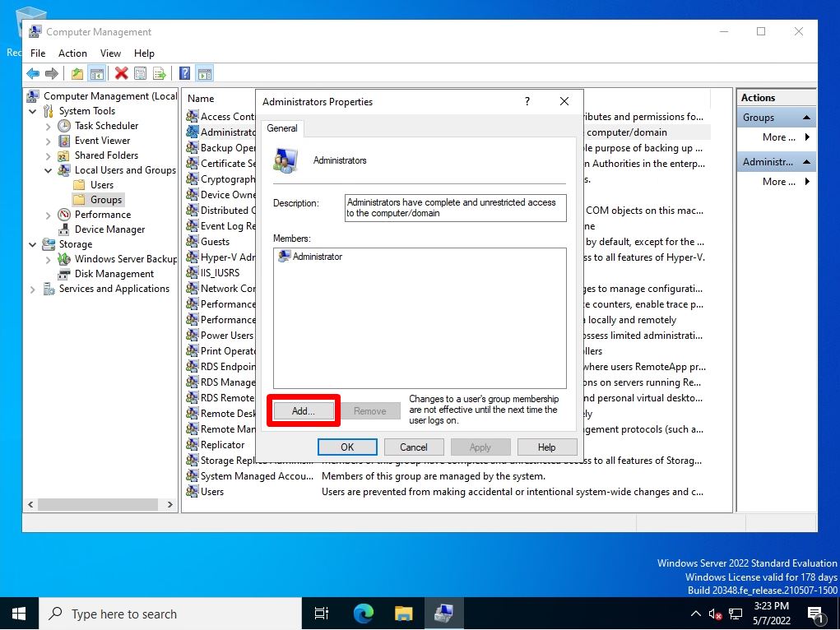
Task: Click the red X Delete toolbar icon
Action: coord(122,73)
